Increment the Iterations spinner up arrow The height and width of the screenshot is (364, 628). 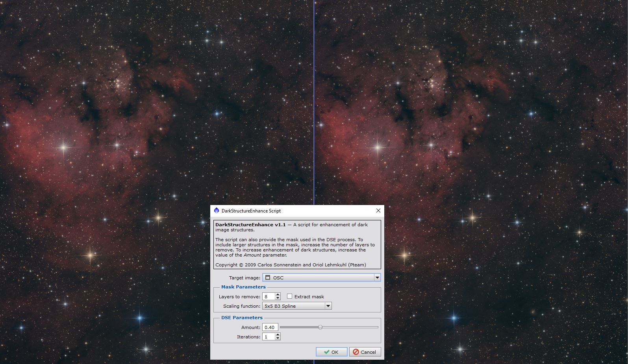(x=278, y=335)
